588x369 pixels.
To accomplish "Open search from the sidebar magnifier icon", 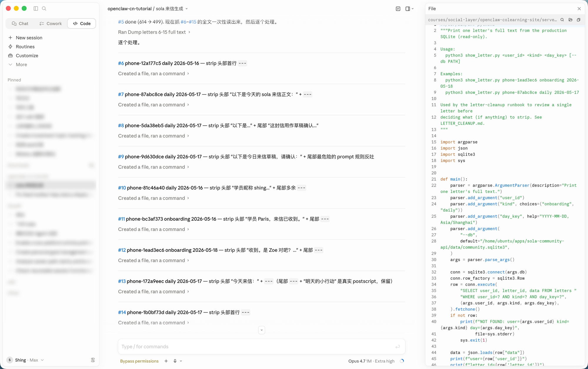I will (44, 9).
